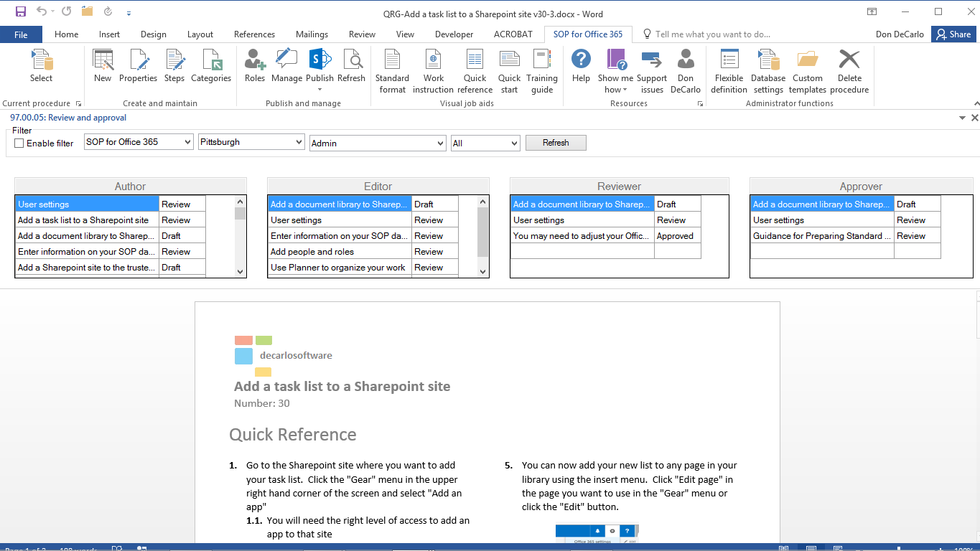Switch to the Developer ribbon tab

coord(454,34)
